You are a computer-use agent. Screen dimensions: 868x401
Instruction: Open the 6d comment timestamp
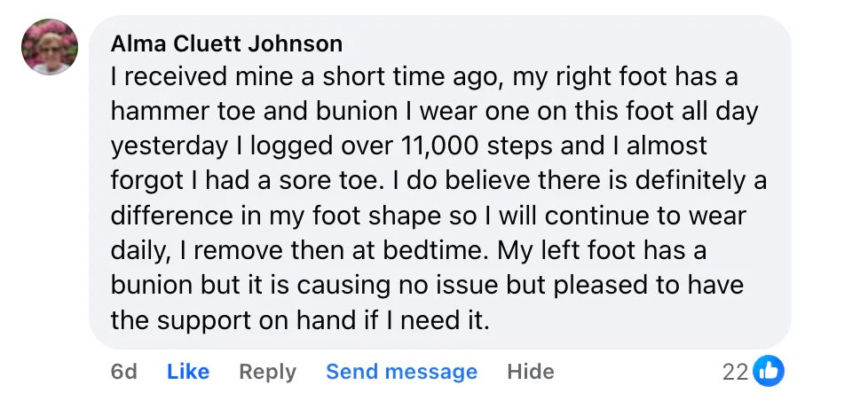pos(123,372)
